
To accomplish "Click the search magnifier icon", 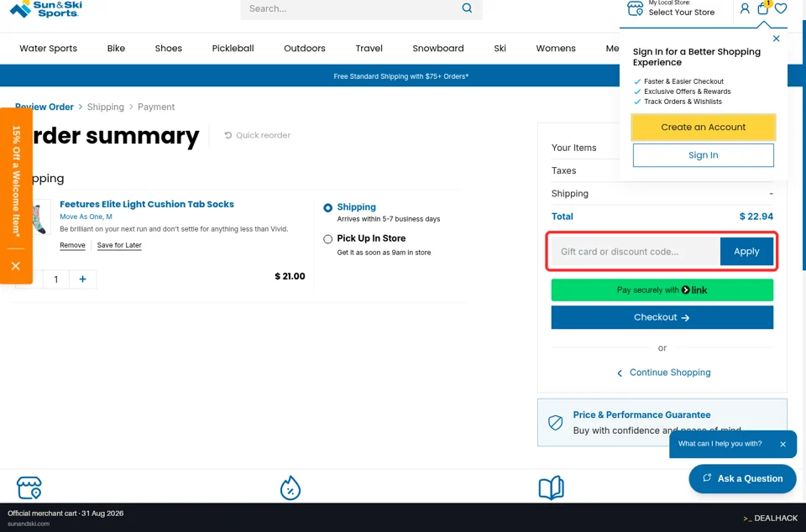I will [x=467, y=8].
